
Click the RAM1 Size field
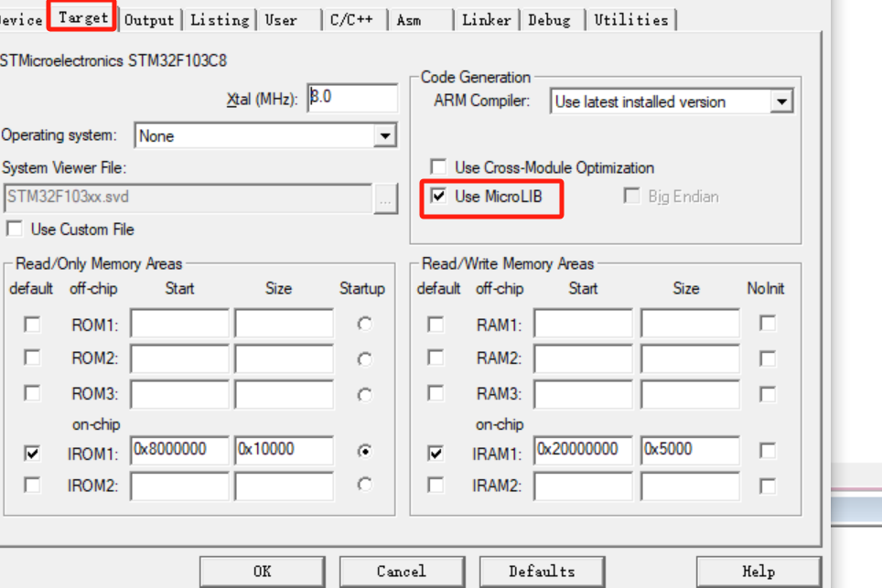[690, 323]
